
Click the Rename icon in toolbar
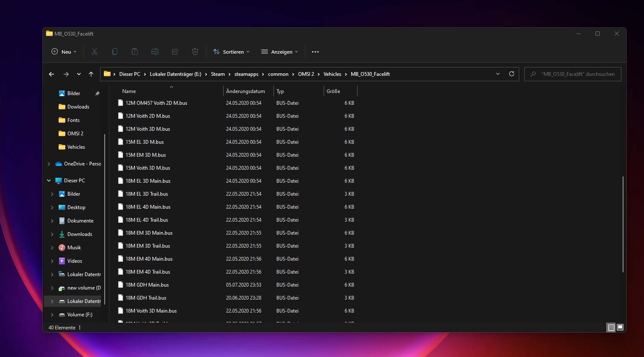[x=155, y=52]
